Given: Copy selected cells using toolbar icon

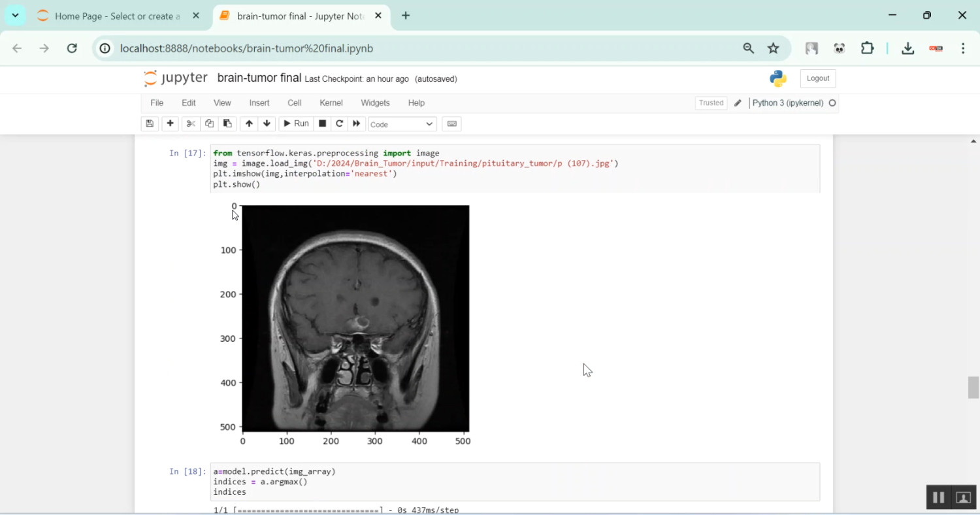Looking at the screenshot, I should (209, 124).
